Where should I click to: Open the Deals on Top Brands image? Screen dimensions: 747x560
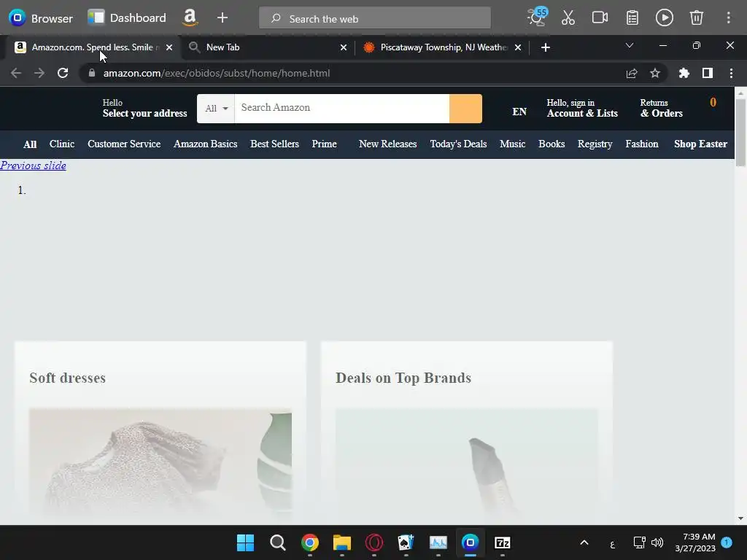pos(466,462)
